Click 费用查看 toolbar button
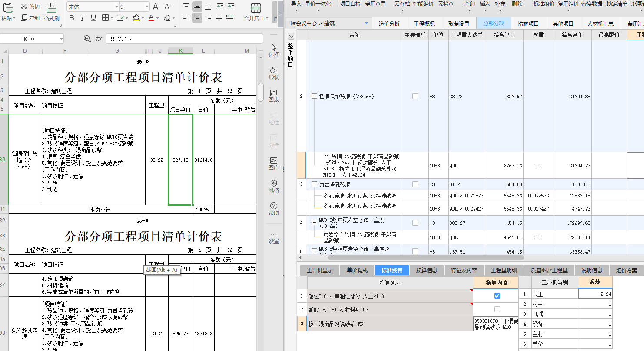The image size is (644, 351). [375, 3]
